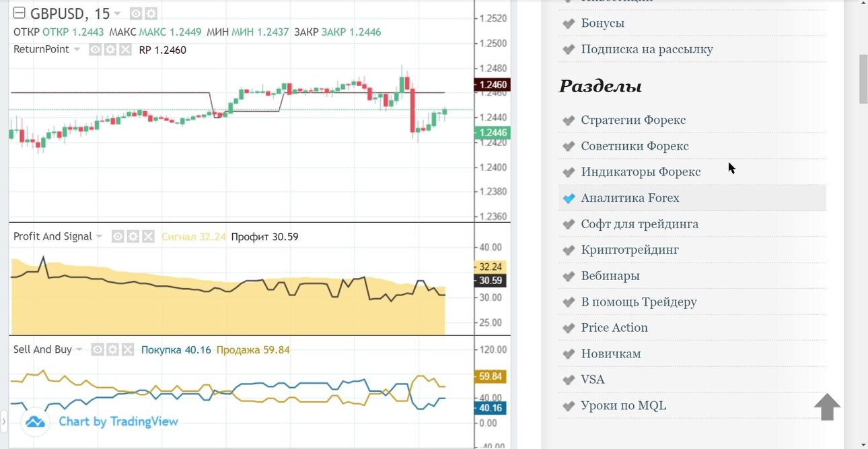Click the МИН 1.2437 low value

(260, 32)
